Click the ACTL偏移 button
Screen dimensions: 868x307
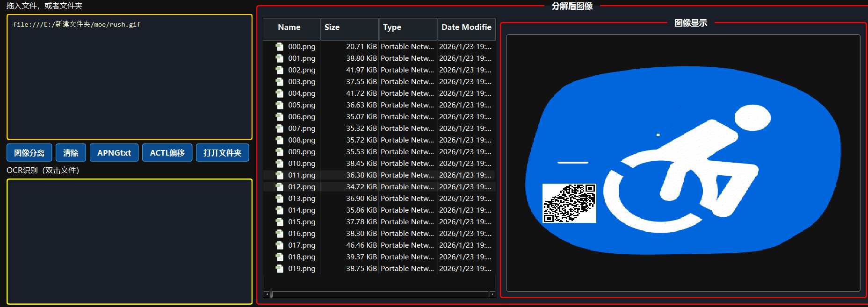pyautogui.click(x=167, y=153)
